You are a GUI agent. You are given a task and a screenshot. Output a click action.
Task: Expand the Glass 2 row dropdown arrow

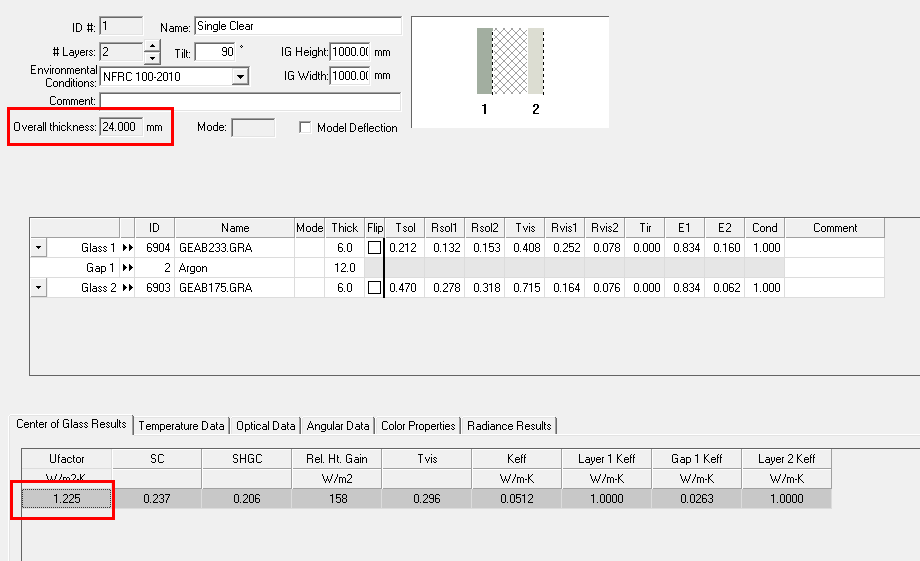pos(39,288)
